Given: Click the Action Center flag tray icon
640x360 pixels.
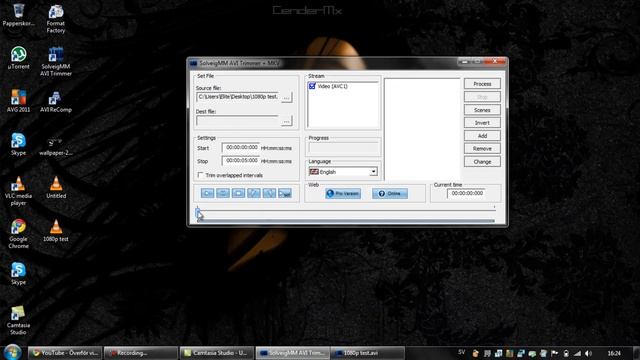Looking at the screenshot, I should click(555, 353).
